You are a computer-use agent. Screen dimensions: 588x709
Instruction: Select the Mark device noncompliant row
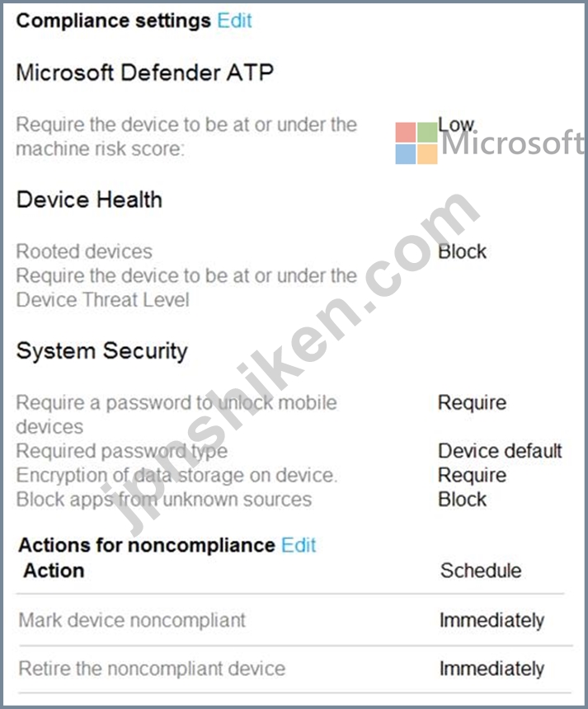pyautogui.click(x=294, y=620)
